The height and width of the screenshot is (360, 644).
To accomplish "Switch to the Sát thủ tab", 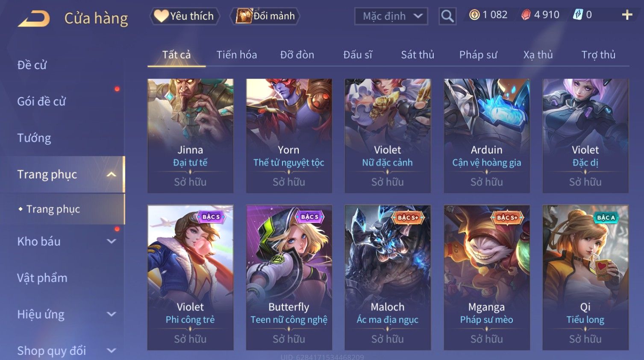I will click(x=418, y=55).
